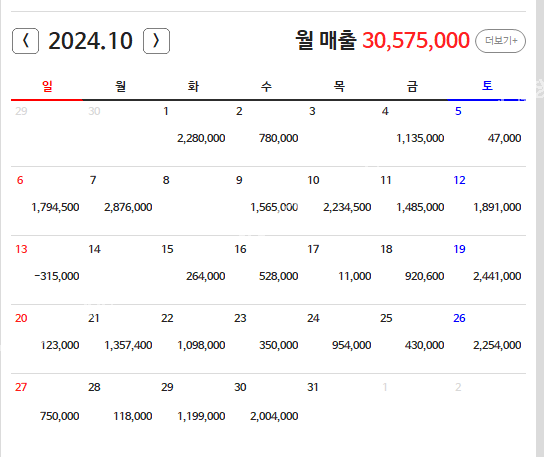The image size is (545, 457).
Task: Select grayed-out date 29 from September
Action: [x=21, y=111]
